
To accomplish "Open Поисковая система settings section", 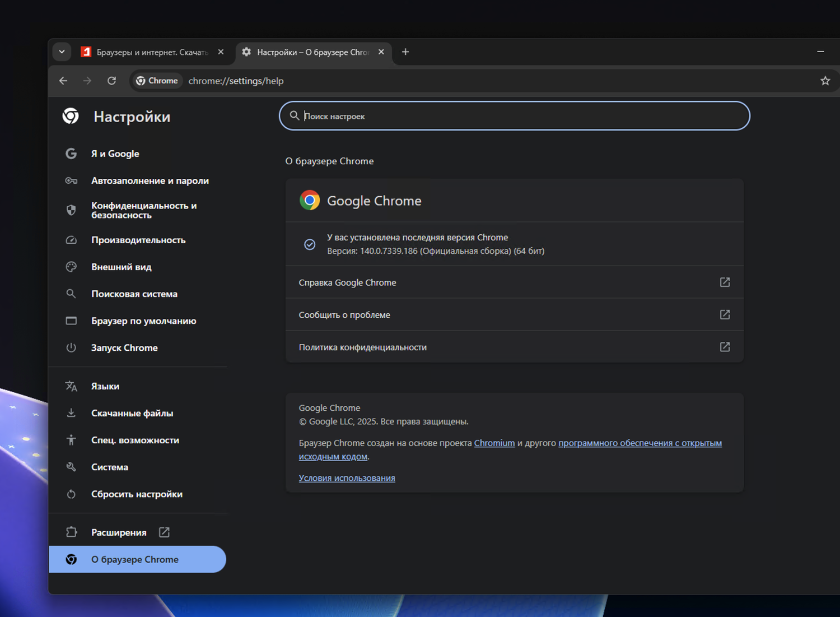I will (137, 294).
